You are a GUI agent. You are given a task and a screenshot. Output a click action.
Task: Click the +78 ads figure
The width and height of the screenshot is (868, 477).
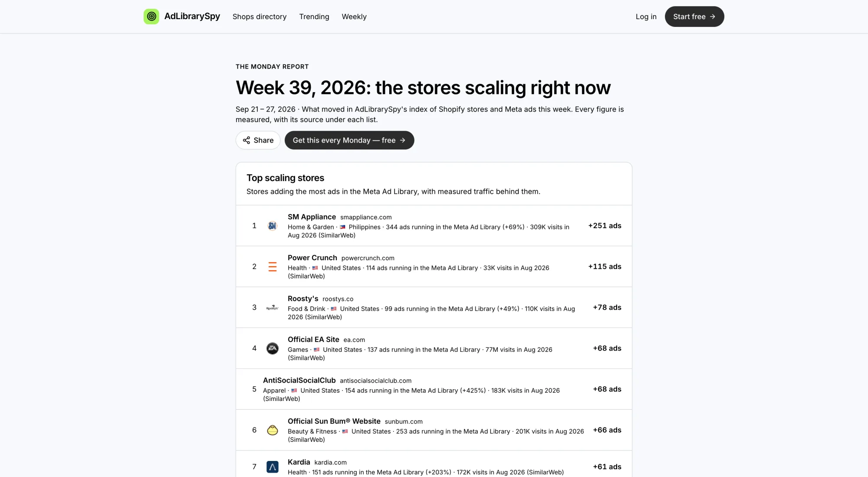[x=607, y=308]
